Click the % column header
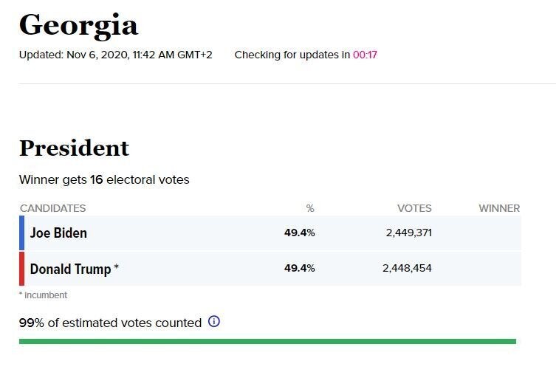Viewport: 556px width, 392px height. point(310,208)
